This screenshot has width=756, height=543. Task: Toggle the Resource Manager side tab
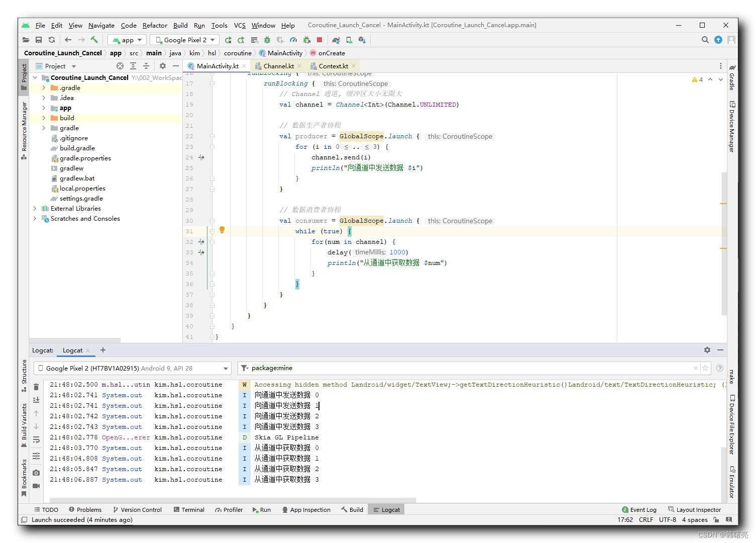coord(24,131)
